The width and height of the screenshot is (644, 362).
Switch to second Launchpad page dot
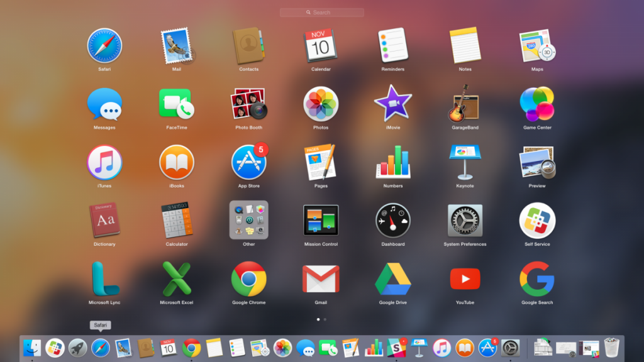(x=325, y=319)
